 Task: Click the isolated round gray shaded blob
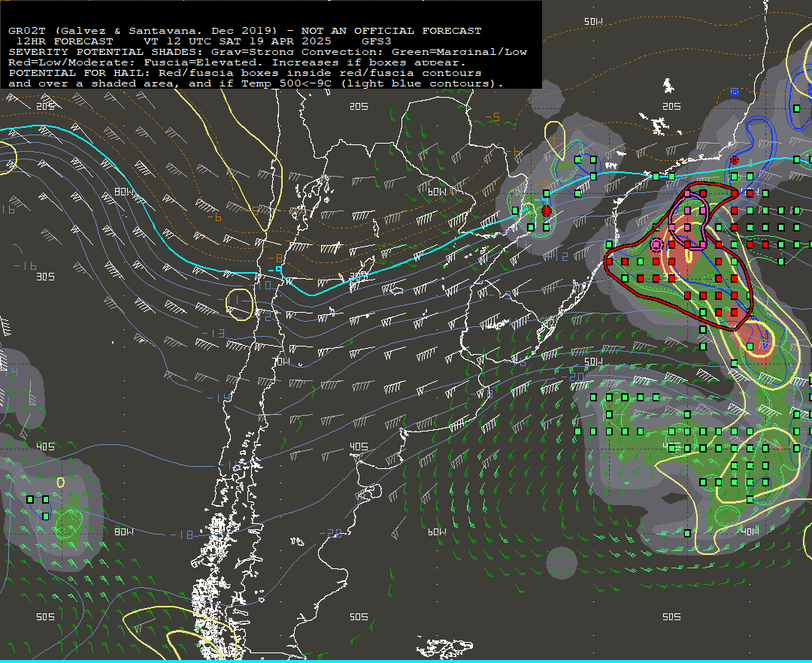(562, 562)
